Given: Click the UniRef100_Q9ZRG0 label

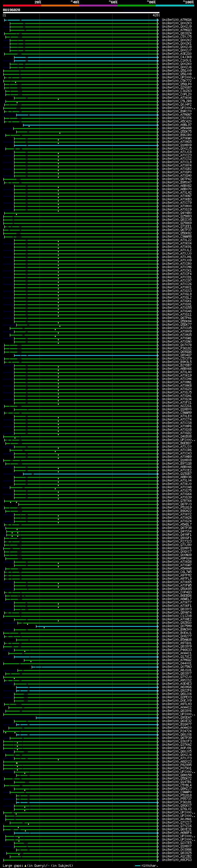Looking at the screenshot, I should (177, 623).
